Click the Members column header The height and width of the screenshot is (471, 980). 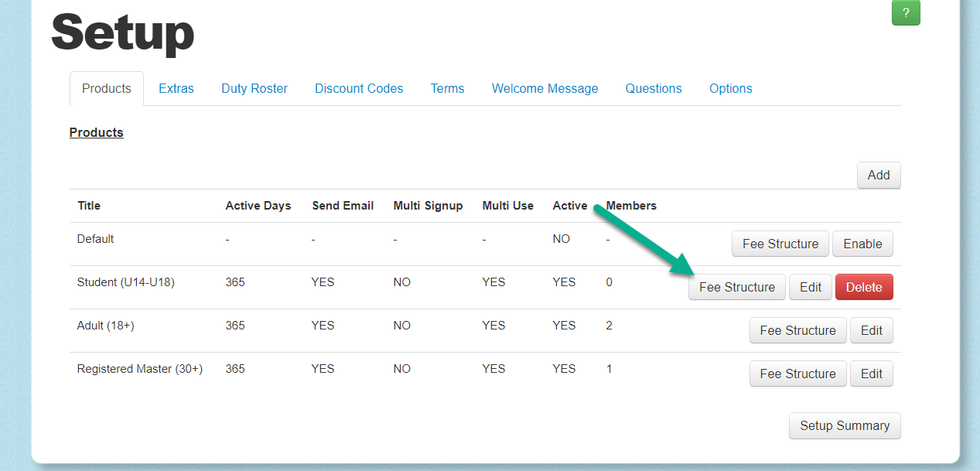[631, 206]
